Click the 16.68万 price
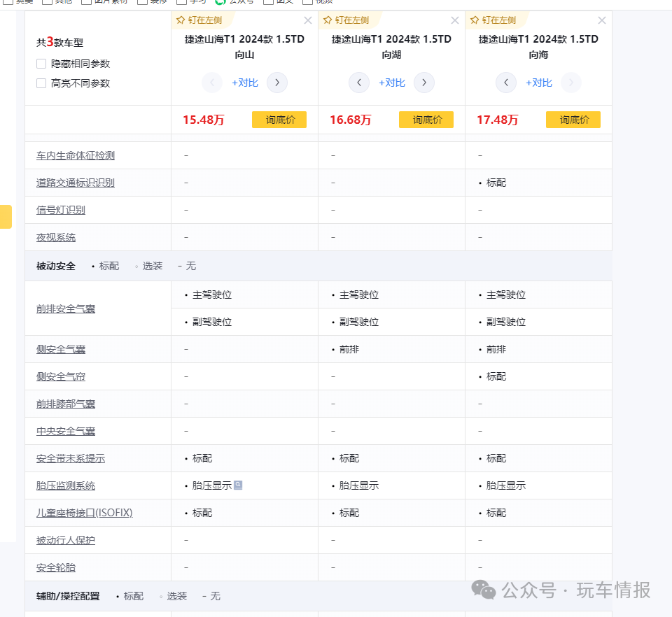672x617 pixels. point(351,120)
